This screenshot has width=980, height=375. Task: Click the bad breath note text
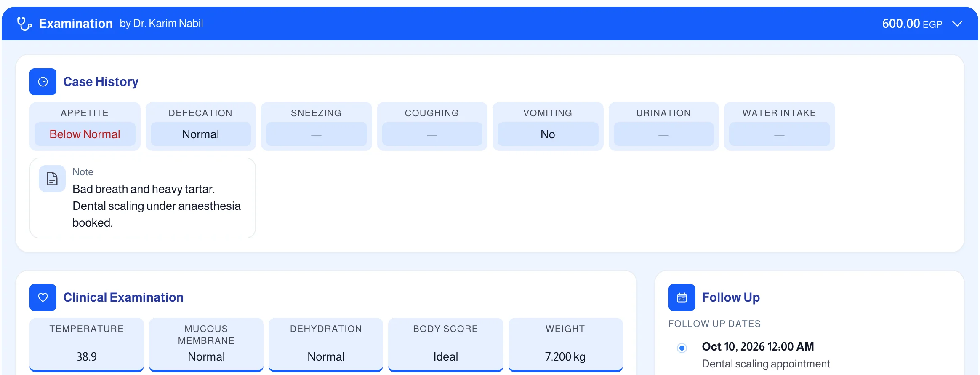click(157, 206)
